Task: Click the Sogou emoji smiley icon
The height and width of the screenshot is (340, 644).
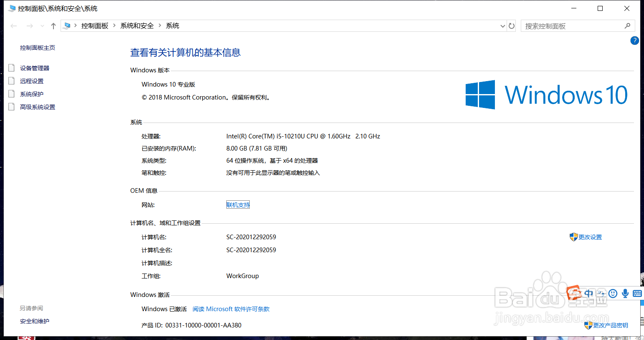Action: tap(613, 294)
